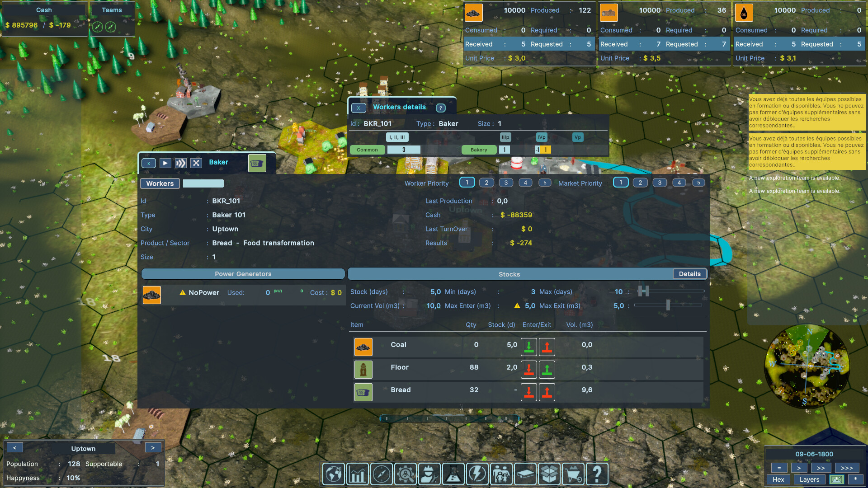Click the Layers button
Image resolution: width=868 pixels, height=488 pixels.
[809, 479]
